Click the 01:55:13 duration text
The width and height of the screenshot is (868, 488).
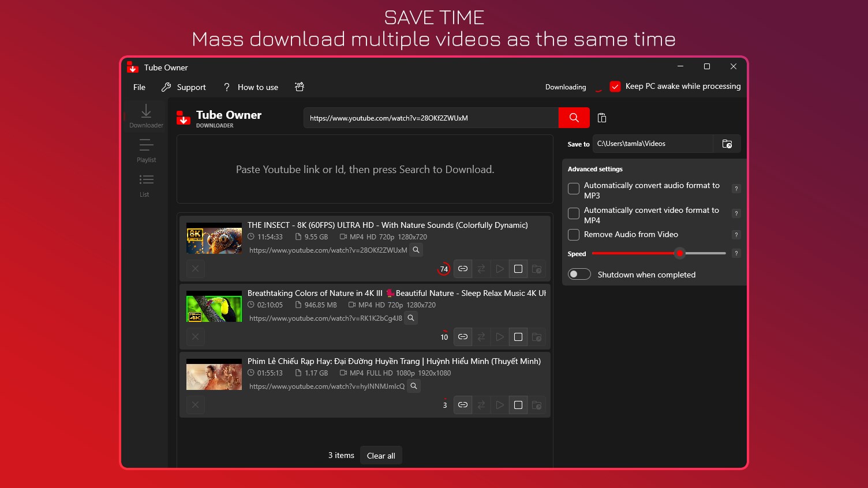click(x=270, y=373)
